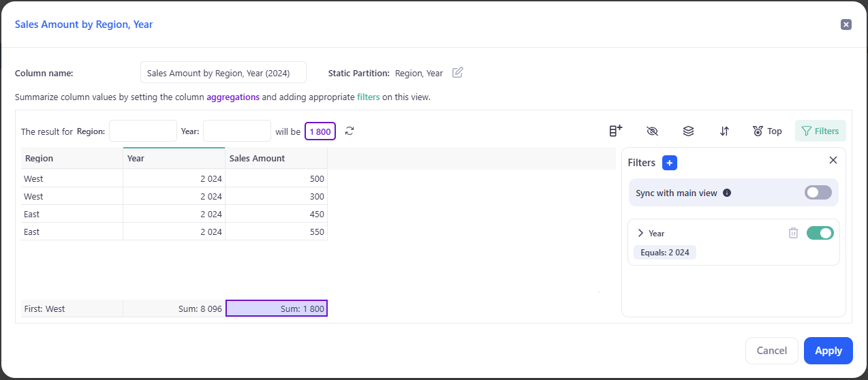Open the grouping layers icon
868x380 pixels.
688,131
